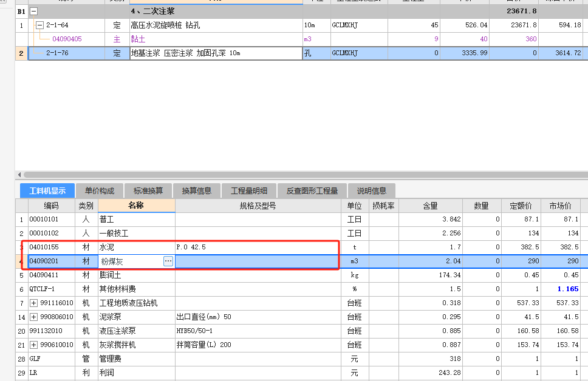
Task: Click code cell 991132010
Action: pos(52,331)
